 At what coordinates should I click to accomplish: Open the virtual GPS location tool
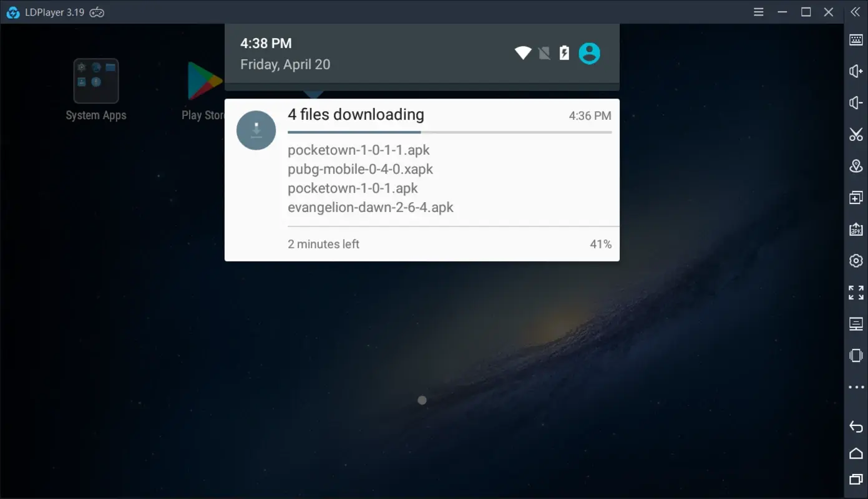tap(856, 166)
